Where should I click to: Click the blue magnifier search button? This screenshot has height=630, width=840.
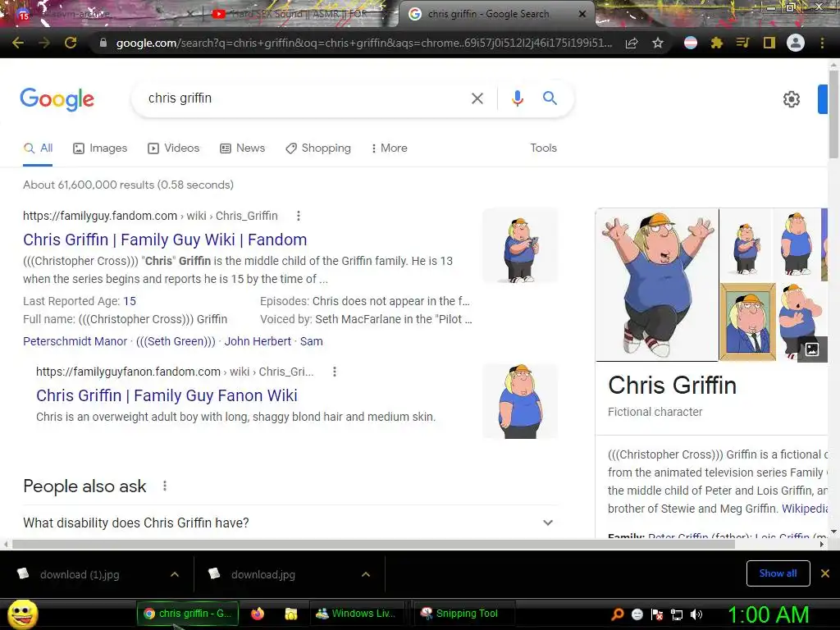click(550, 98)
